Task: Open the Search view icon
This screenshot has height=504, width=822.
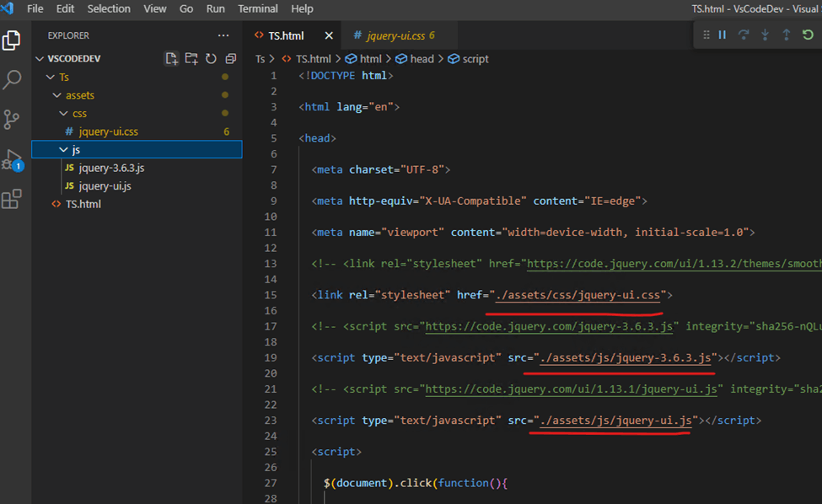Action: pyautogui.click(x=12, y=80)
